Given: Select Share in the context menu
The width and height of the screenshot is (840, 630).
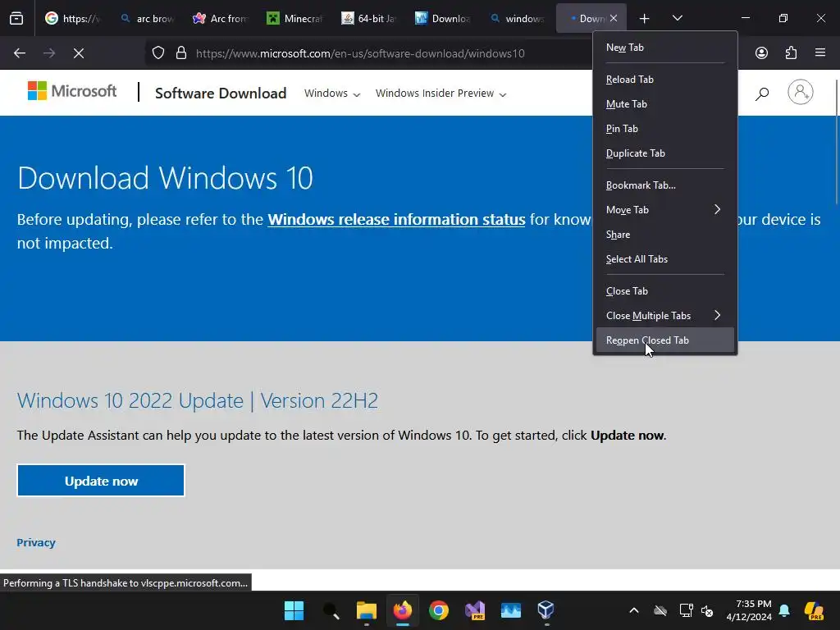Looking at the screenshot, I should point(664,234).
